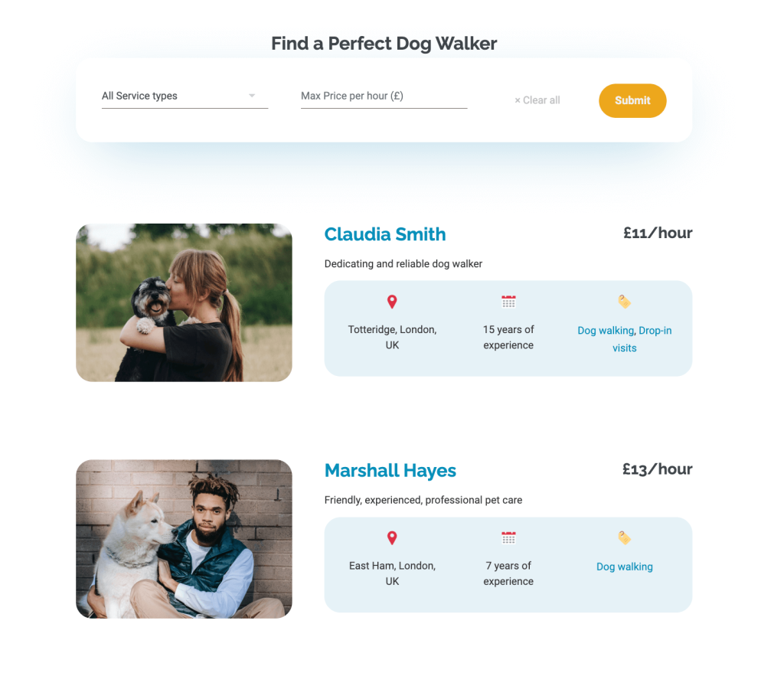Click location pin icon in Claudia Smith's card
This screenshot has height=673, width=784.
tap(392, 302)
